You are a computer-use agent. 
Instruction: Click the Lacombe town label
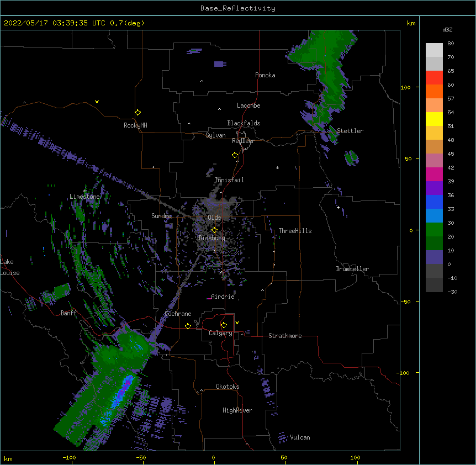tap(248, 105)
